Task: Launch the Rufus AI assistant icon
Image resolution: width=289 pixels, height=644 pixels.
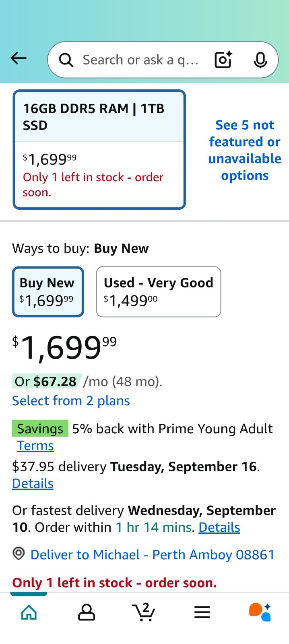Action: tap(260, 612)
